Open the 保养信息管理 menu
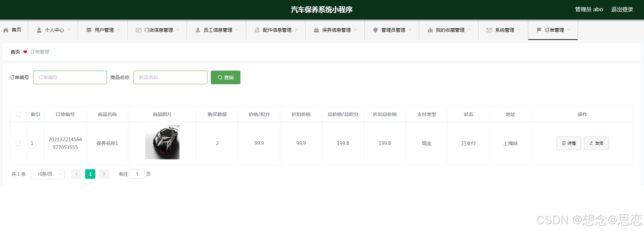Screen dimensions: 644x231 [x=335, y=30]
